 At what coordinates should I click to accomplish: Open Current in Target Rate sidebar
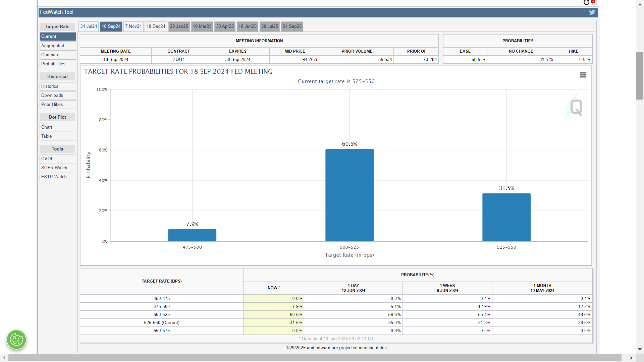tap(58, 36)
